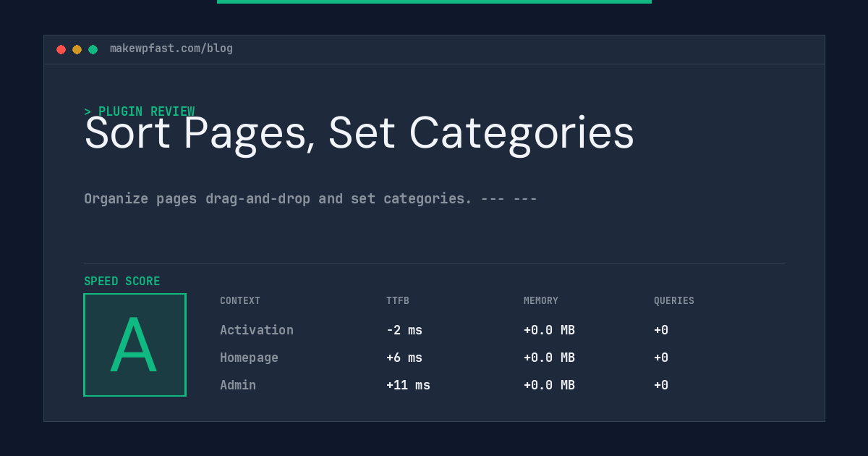868x456 pixels.
Task: Select the Admin row label
Action: [238, 385]
